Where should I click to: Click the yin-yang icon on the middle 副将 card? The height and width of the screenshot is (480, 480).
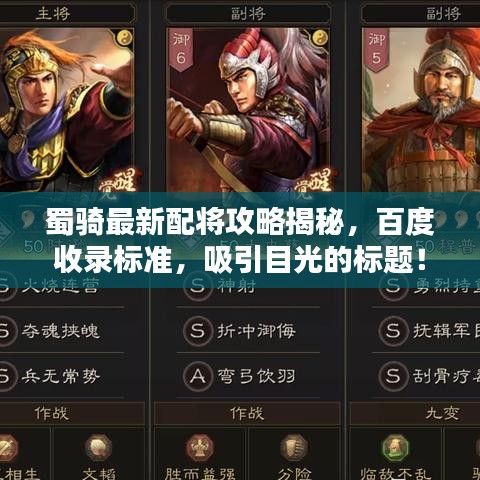320,37
